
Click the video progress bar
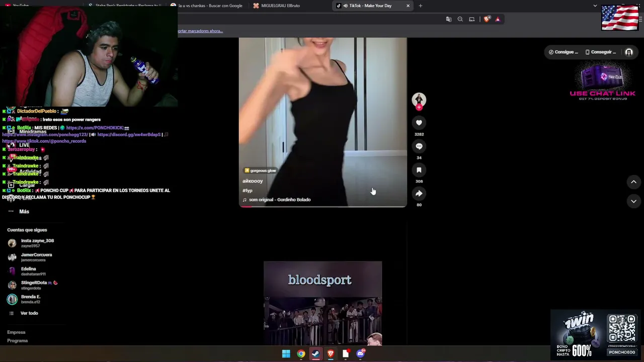click(323, 206)
